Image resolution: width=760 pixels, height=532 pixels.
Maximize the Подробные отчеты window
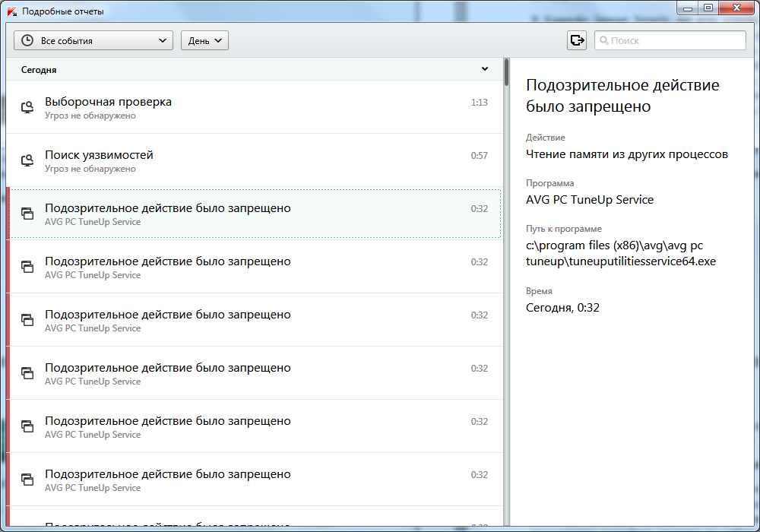coord(708,8)
